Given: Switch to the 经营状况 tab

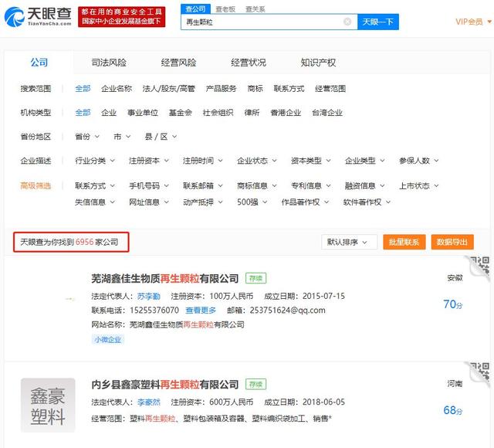Looking at the screenshot, I should pyautogui.click(x=249, y=63).
